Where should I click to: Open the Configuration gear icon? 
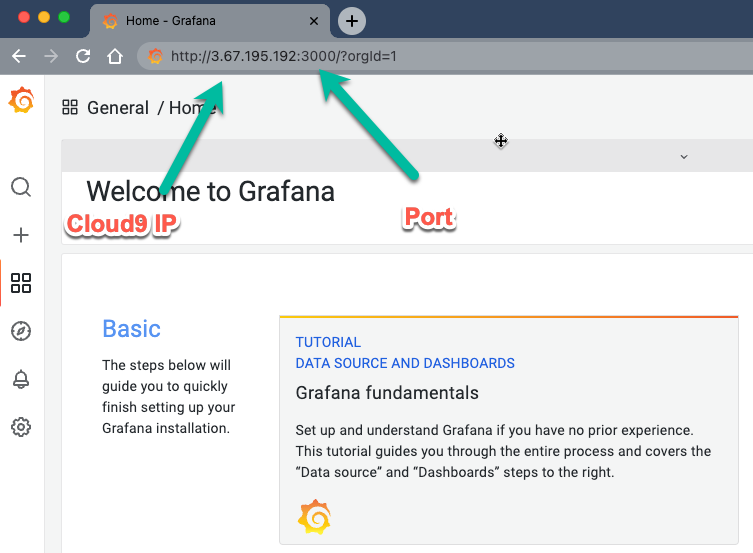(x=21, y=427)
